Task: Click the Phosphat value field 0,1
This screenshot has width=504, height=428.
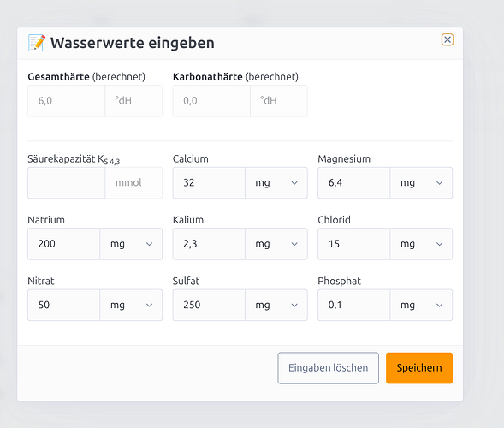Action: (354, 305)
